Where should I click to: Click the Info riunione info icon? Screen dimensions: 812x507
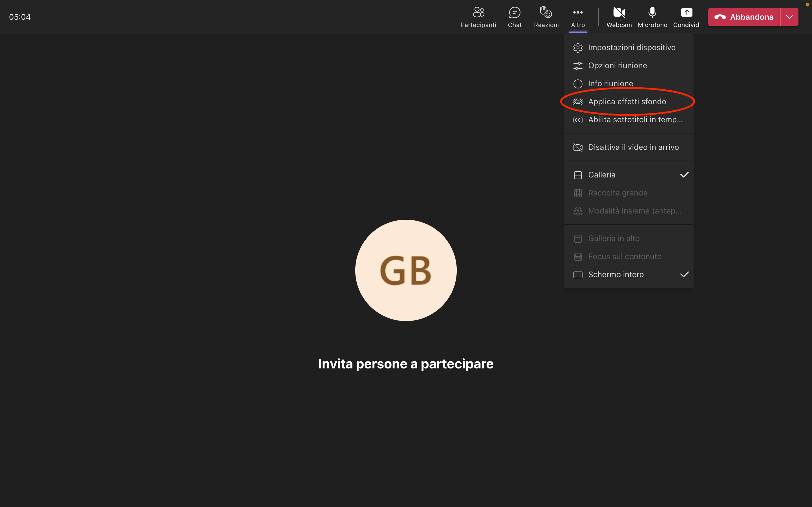(x=578, y=84)
